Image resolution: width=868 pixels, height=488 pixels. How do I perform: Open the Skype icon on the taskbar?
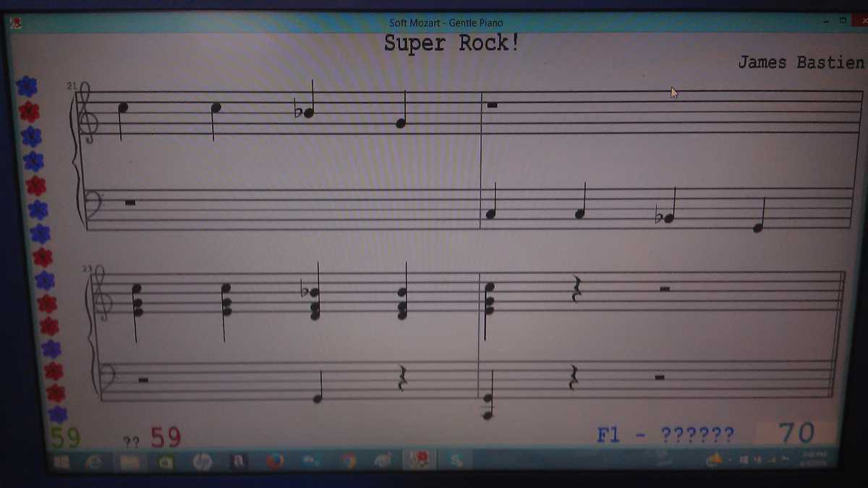pos(458,459)
